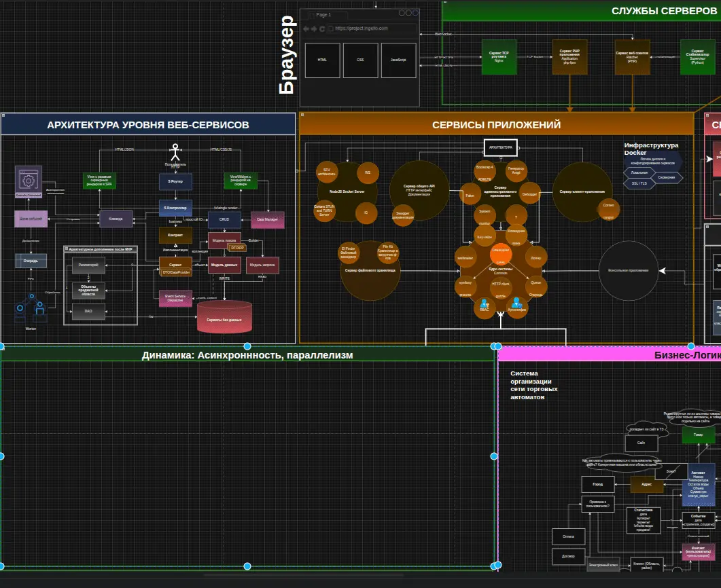Collapse the post-MVP architecture additions group
This screenshot has width=721, height=588.
67,249
